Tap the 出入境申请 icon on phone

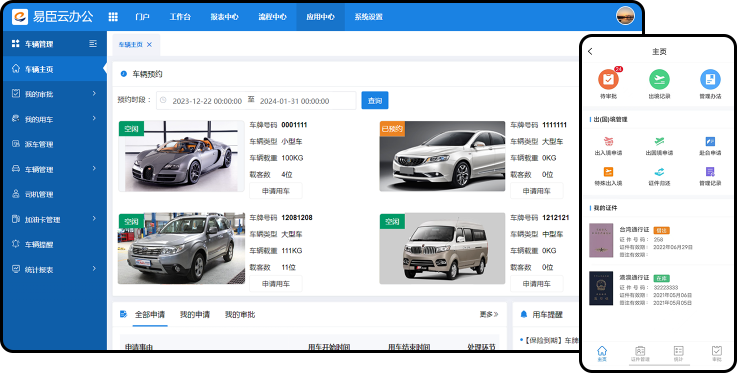pyautogui.click(x=608, y=141)
